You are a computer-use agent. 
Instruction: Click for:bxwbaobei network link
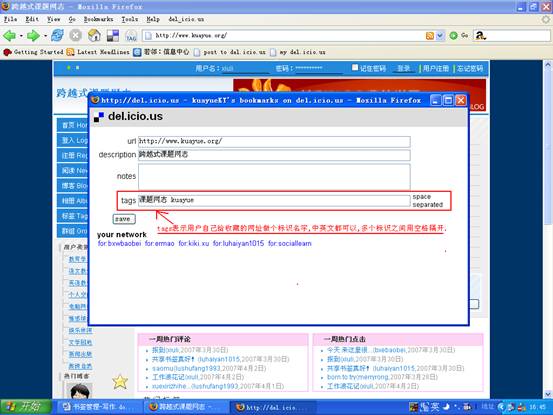pyautogui.click(x=120, y=244)
